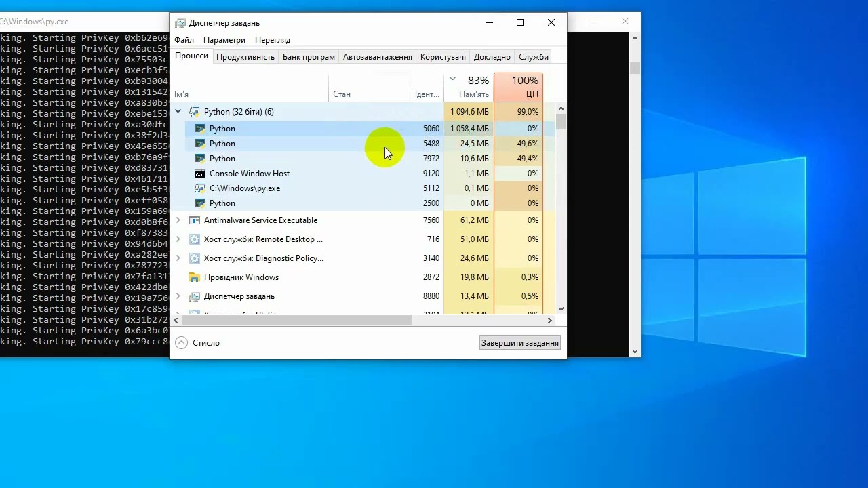
Task: Click the Провідник Windows folder icon
Action: (x=195, y=277)
